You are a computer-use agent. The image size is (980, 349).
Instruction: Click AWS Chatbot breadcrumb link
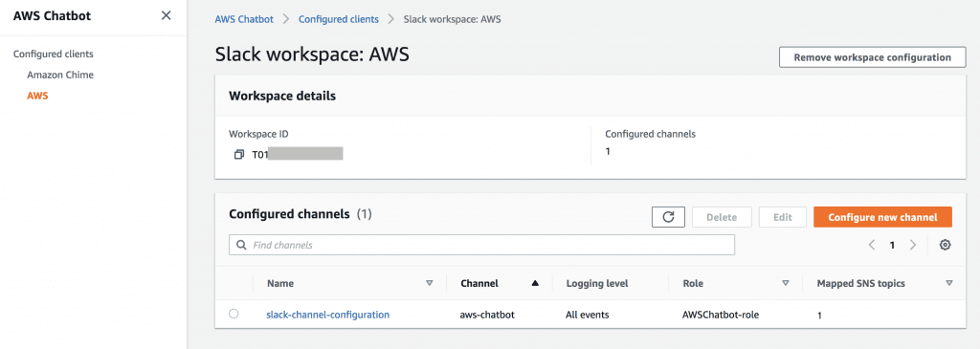coord(244,19)
